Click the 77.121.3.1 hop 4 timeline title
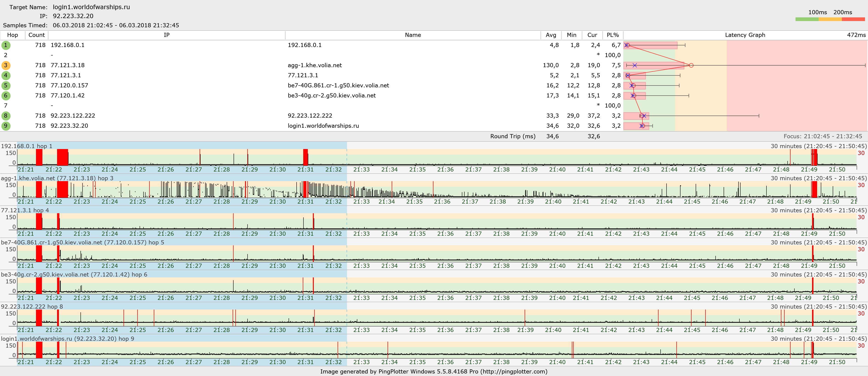This screenshot has height=376, width=868. click(25, 210)
